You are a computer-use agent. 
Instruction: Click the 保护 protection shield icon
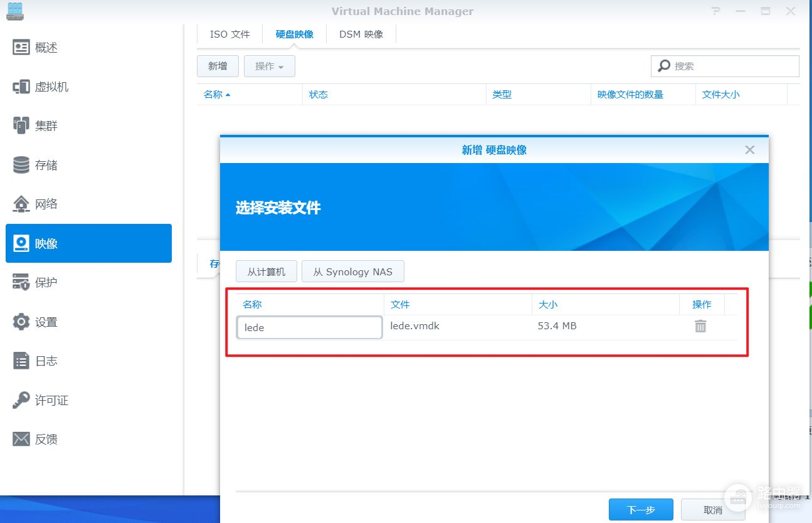pyautogui.click(x=21, y=282)
